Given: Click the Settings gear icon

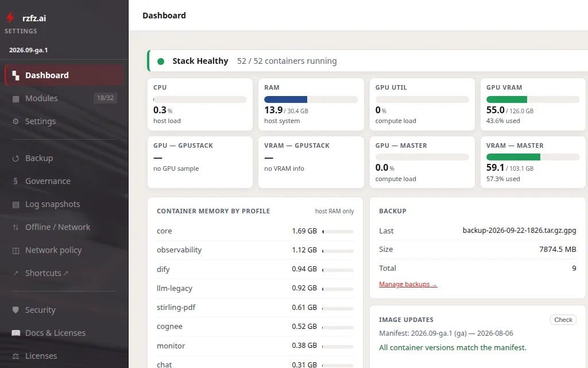Looking at the screenshot, I should tap(16, 121).
